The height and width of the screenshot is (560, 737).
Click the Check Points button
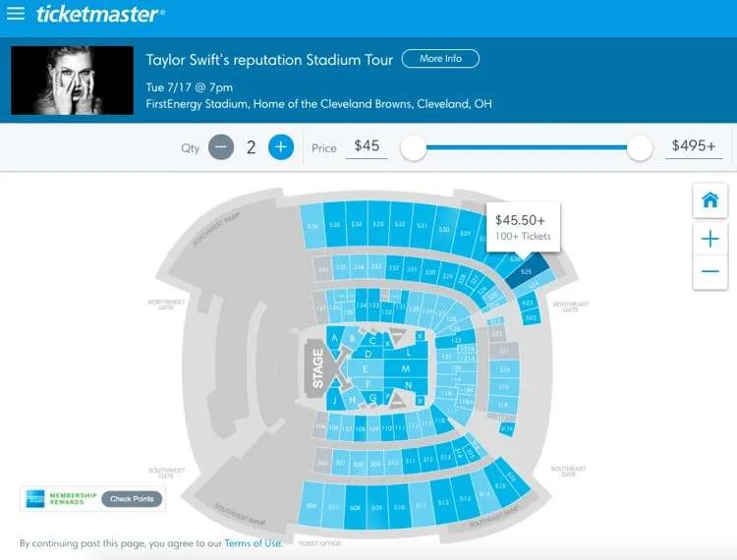point(132,499)
